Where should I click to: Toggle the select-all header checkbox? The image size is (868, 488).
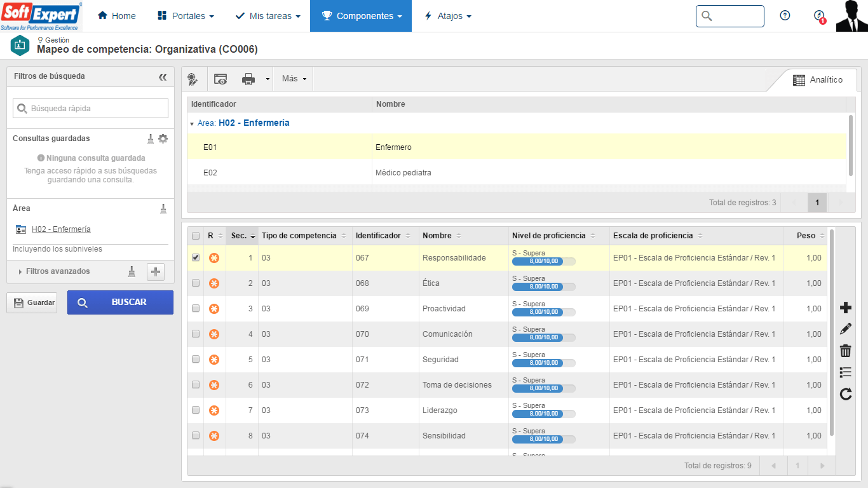(196, 236)
